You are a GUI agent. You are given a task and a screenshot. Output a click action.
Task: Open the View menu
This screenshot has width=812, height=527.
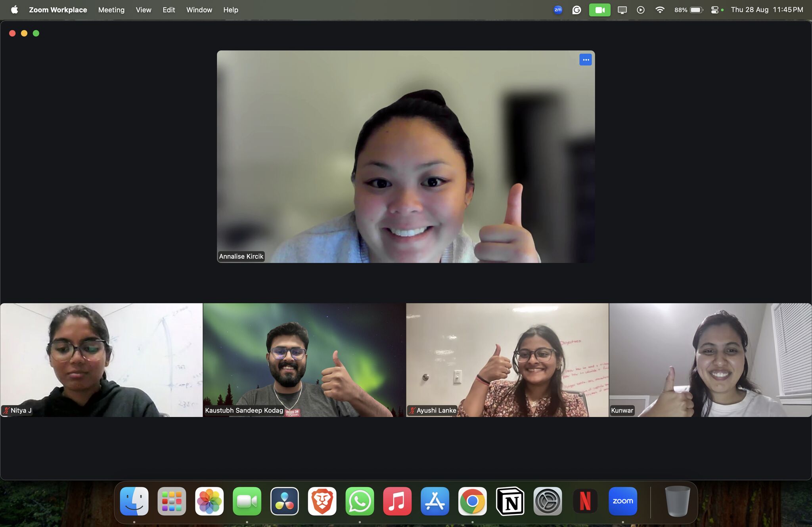pyautogui.click(x=143, y=10)
